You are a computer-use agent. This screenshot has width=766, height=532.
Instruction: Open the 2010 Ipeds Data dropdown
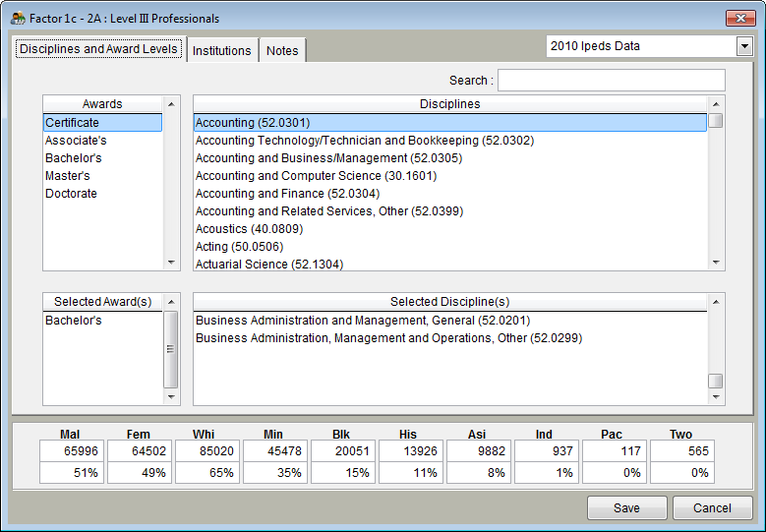point(744,46)
